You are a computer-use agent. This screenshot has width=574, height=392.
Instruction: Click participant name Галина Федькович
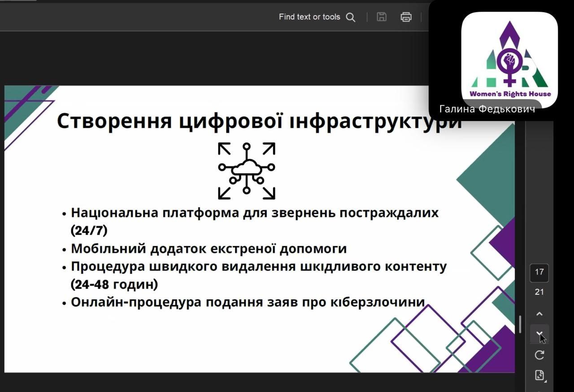click(487, 109)
